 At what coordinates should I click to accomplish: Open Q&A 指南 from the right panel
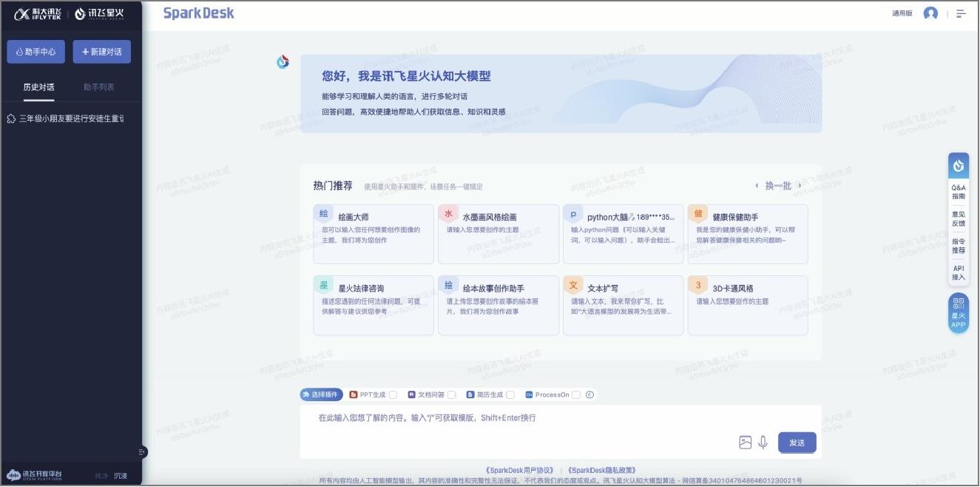[x=959, y=192]
